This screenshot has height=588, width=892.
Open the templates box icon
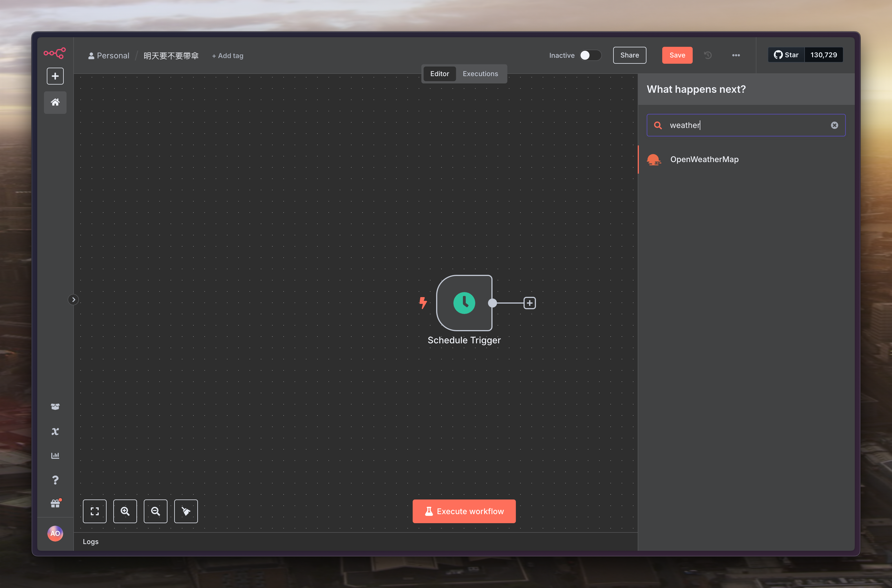55,407
